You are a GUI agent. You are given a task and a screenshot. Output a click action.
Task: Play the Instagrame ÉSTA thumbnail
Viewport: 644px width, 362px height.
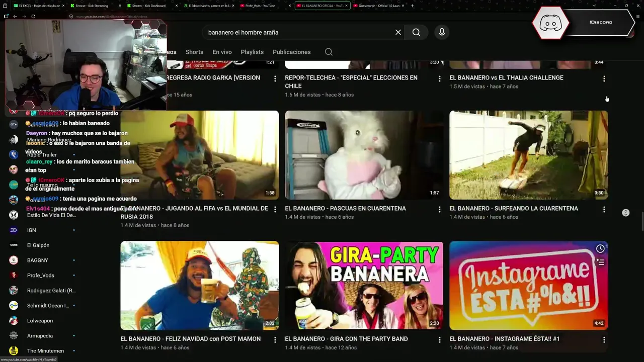[x=528, y=286]
